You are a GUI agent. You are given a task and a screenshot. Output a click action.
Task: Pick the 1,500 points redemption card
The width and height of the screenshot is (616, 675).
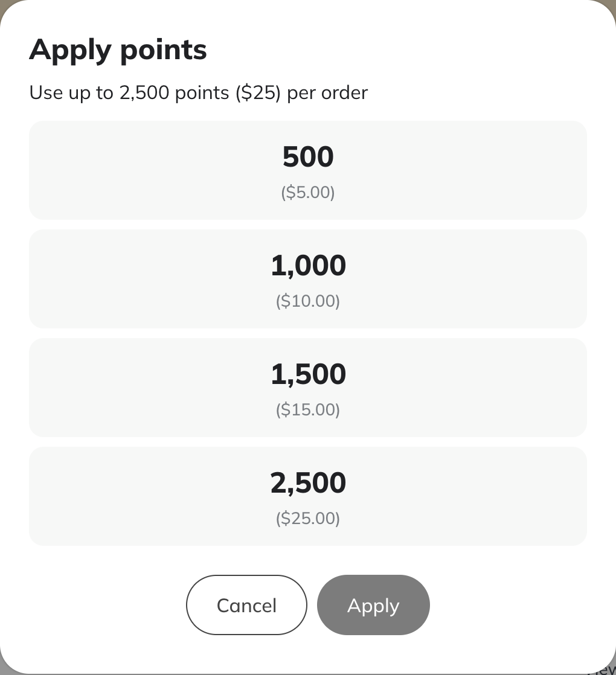pos(308,388)
